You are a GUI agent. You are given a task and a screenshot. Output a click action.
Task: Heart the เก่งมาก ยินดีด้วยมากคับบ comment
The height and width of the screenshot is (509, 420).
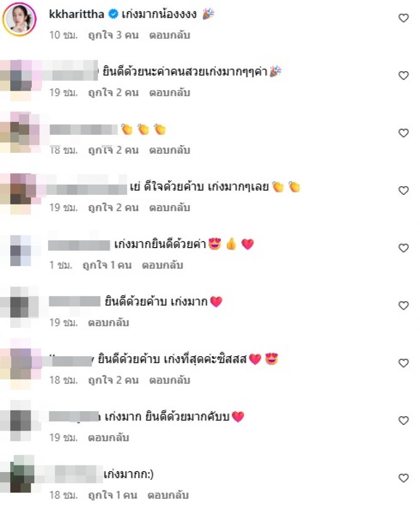click(403, 420)
